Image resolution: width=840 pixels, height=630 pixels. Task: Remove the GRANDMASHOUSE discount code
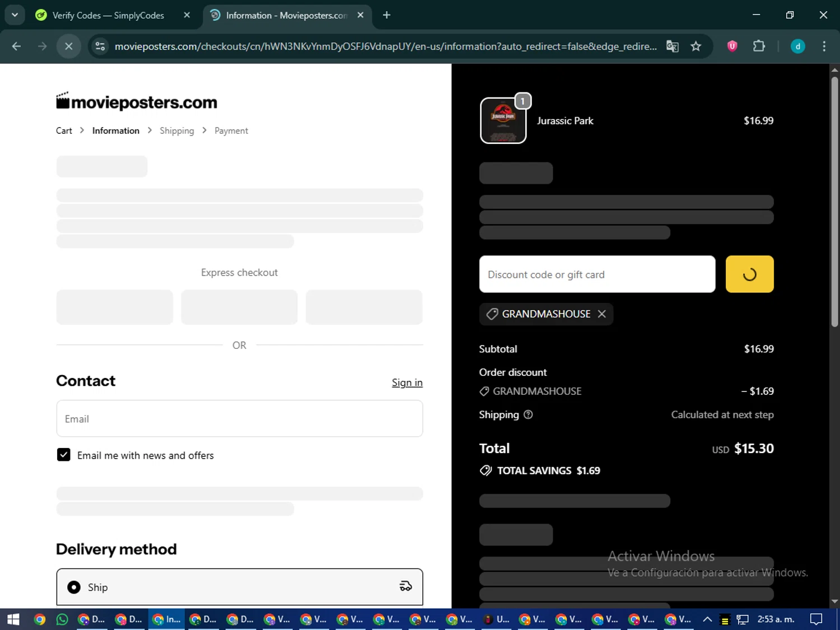602,314
